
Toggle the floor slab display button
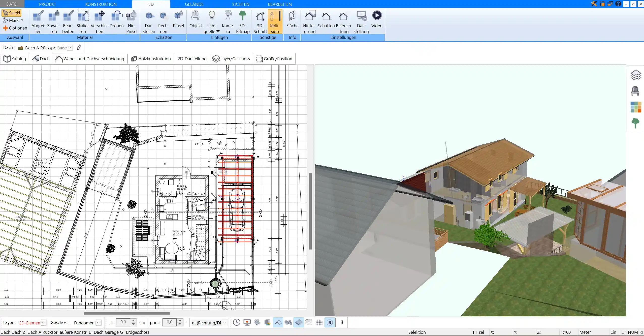299,322
